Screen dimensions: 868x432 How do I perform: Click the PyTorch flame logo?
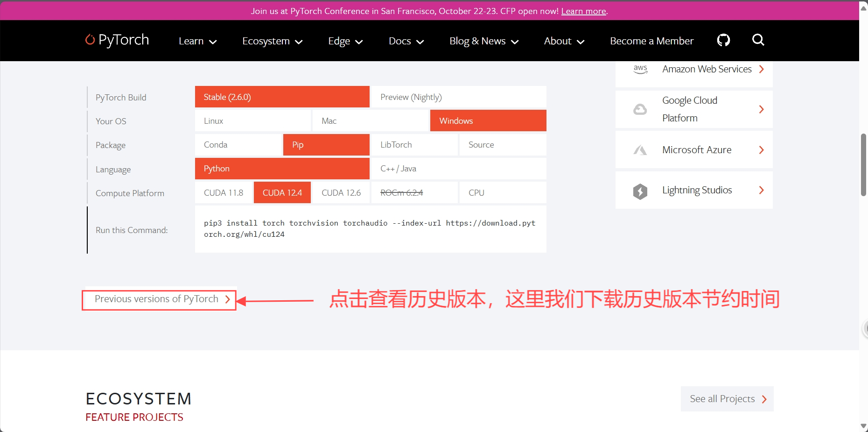click(x=90, y=40)
